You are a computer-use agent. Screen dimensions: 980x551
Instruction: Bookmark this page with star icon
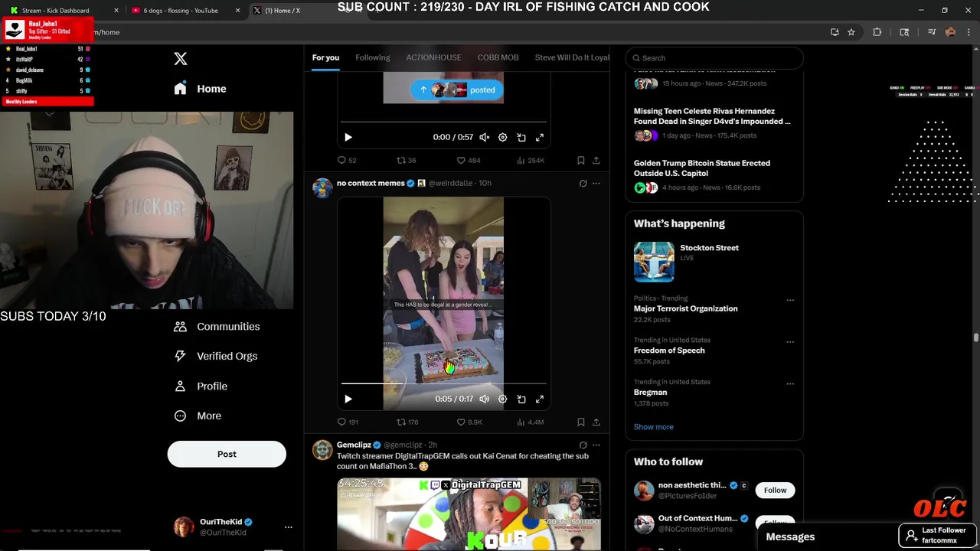point(851,32)
